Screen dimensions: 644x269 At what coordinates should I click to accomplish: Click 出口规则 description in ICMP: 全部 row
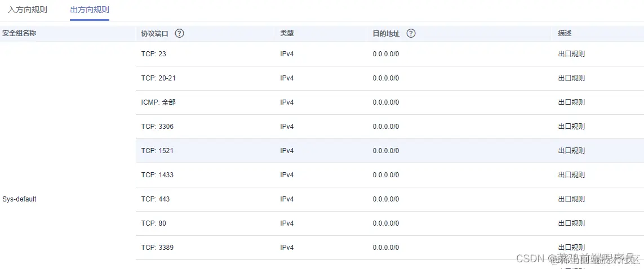pos(571,102)
